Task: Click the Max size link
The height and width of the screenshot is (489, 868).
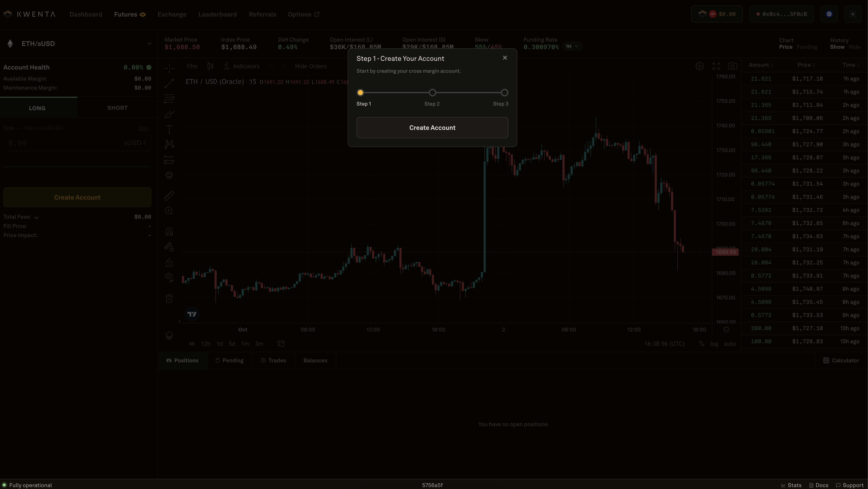Action: (x=144, y=128)
